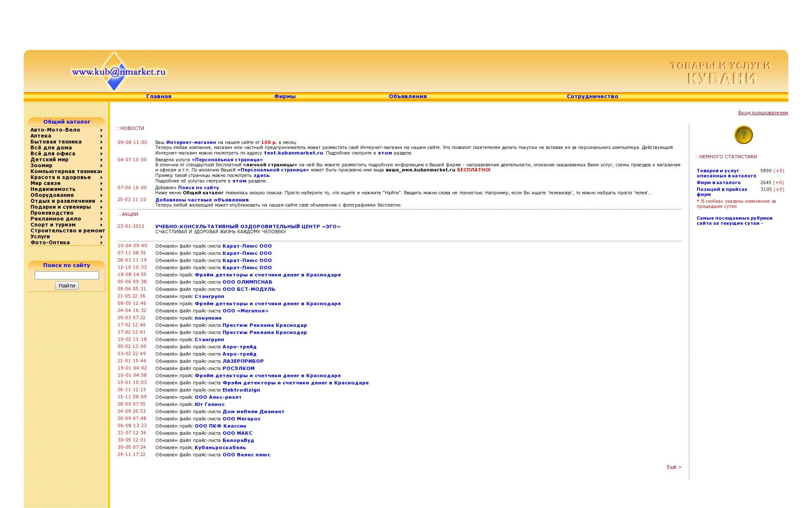
Task: Switch to the Объявления navigation tab
Action: (408, 97)
